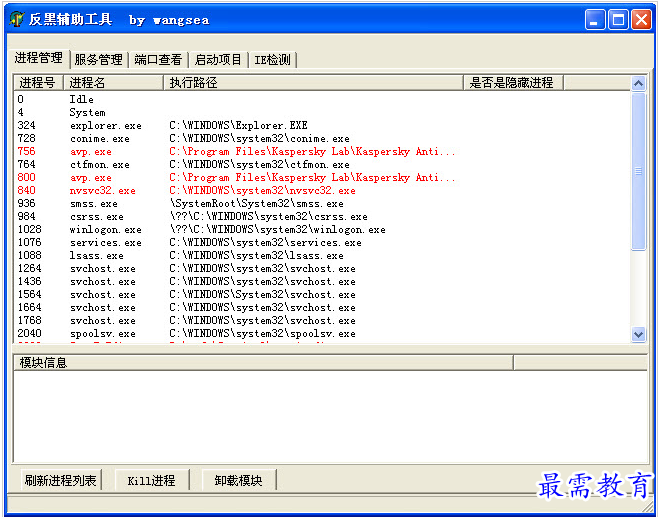Open the 服务管理 tab

pos(98,59)
